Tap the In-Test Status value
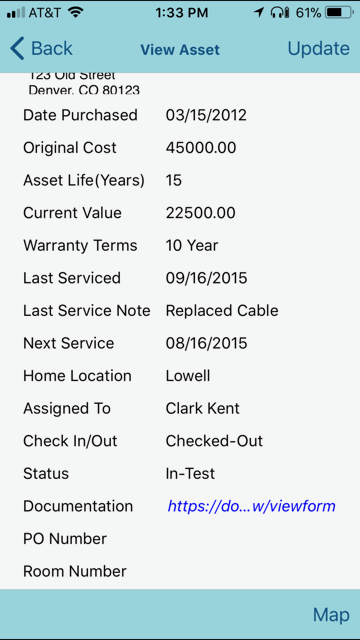Viewport: 360px width, 640px height. 190,473
